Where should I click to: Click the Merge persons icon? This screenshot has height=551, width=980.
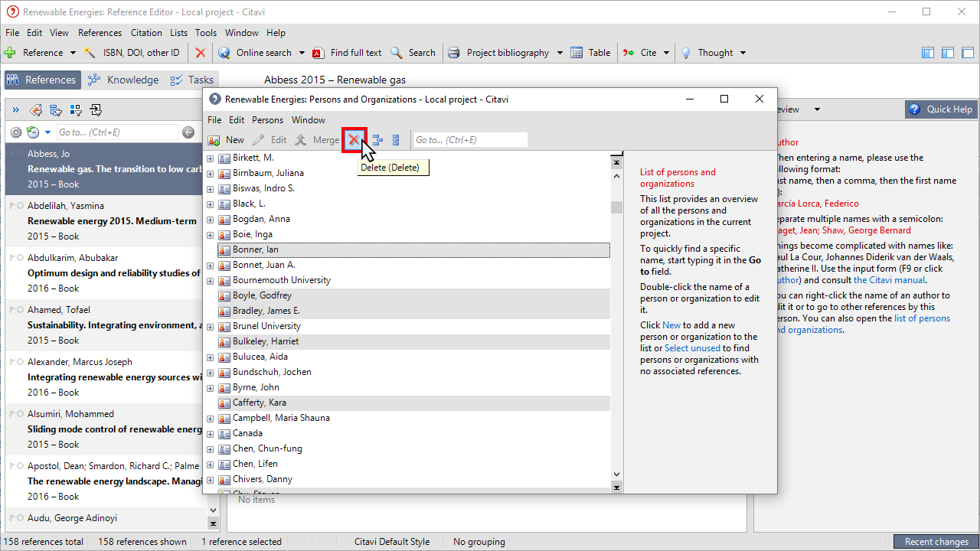(x=301, y=140)
